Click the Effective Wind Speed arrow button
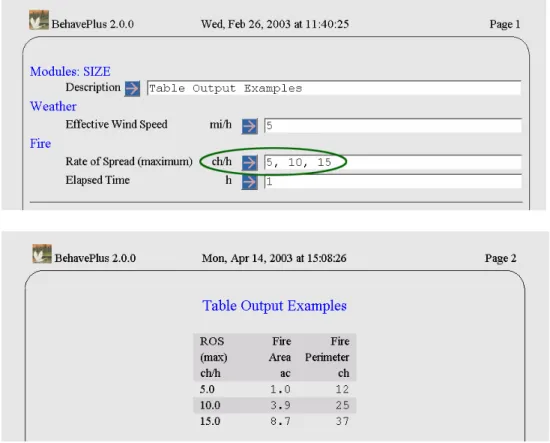The image size is (550, 443). [x=249, y=126]
